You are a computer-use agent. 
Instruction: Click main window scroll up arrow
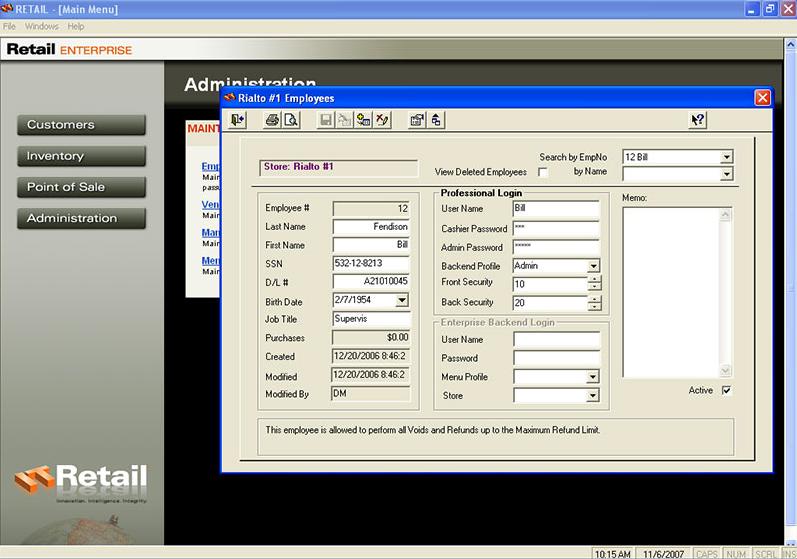pos(791,45)
